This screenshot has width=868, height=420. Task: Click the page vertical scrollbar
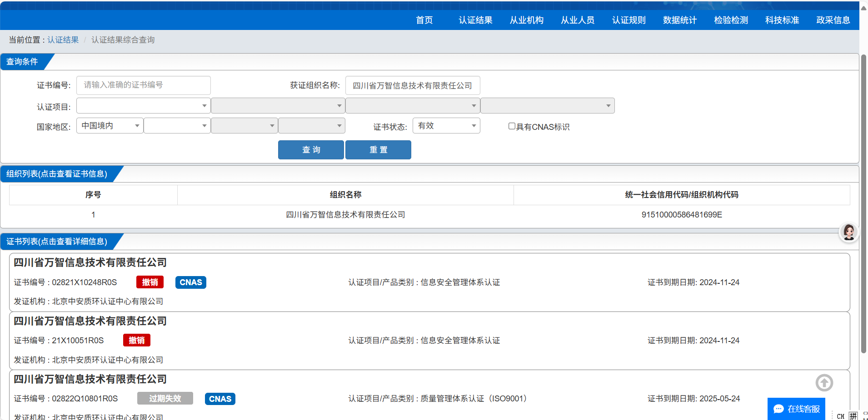click(863, 203)
